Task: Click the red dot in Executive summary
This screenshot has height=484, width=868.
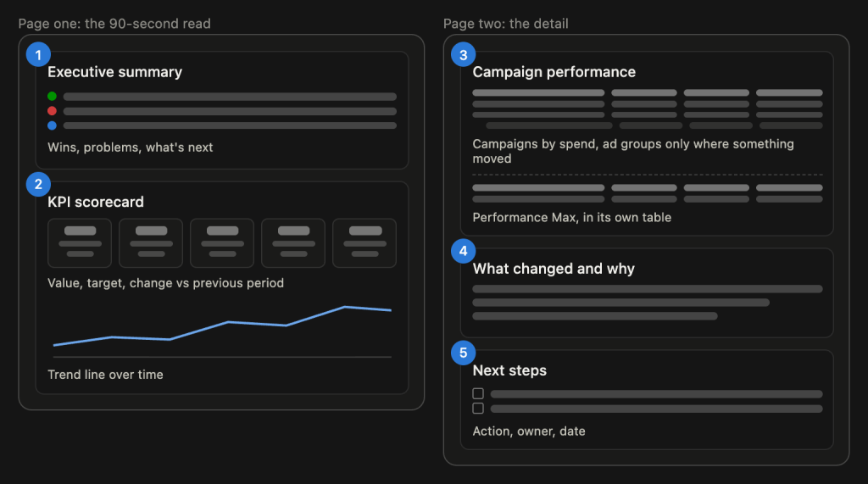Action: pos(52,111)
